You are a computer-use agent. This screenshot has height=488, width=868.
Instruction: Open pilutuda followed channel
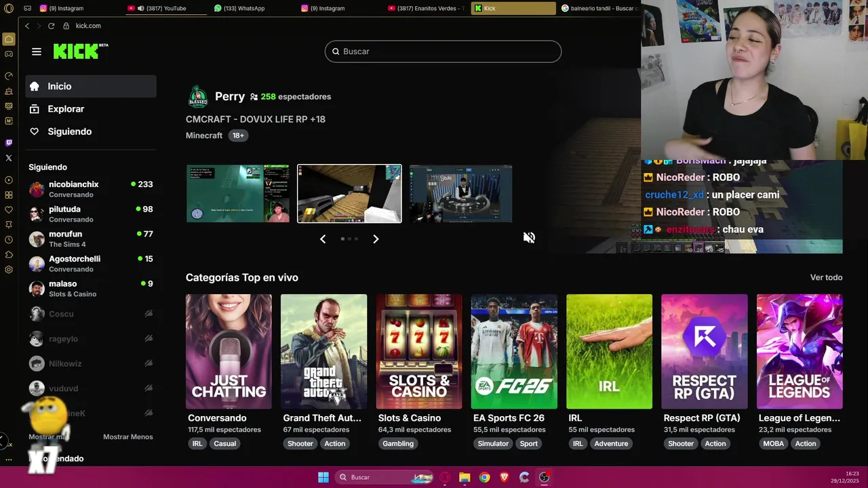click(91, 214)
